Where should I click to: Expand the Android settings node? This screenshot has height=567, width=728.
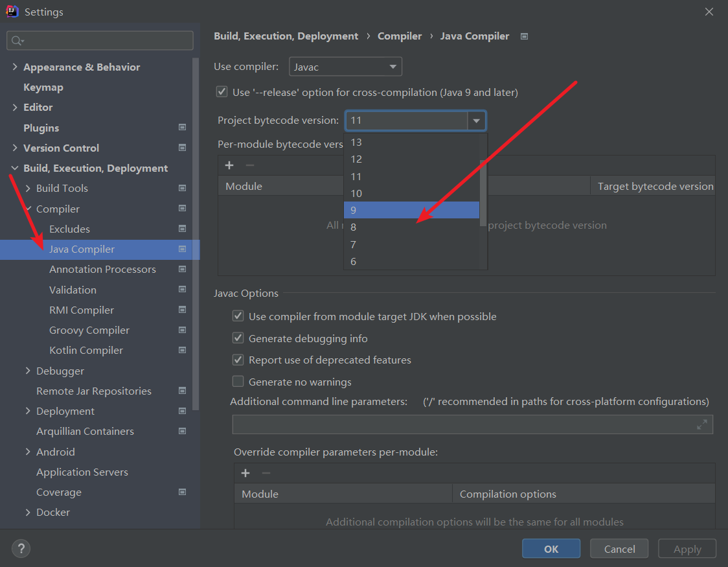coord(28,452)
